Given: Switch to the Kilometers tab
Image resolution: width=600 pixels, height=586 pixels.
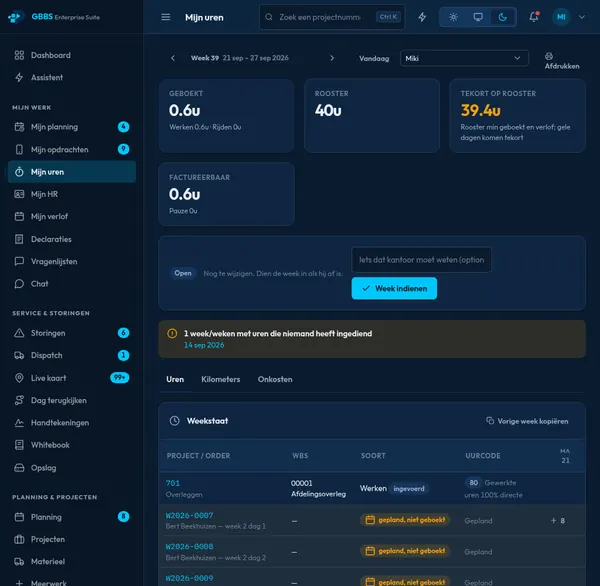Looking at the screenshot, I should (x=220, y=379).
